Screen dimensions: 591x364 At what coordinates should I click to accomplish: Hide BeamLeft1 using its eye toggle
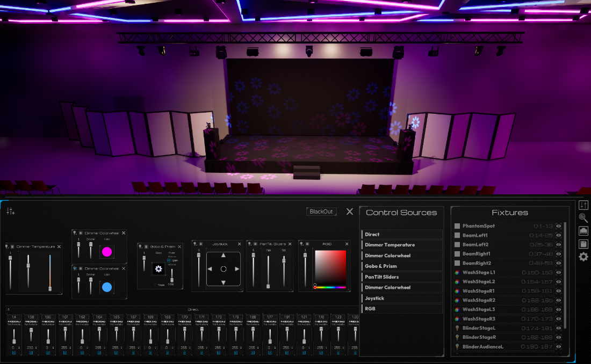pyautogui.click(x=559, y=235)
